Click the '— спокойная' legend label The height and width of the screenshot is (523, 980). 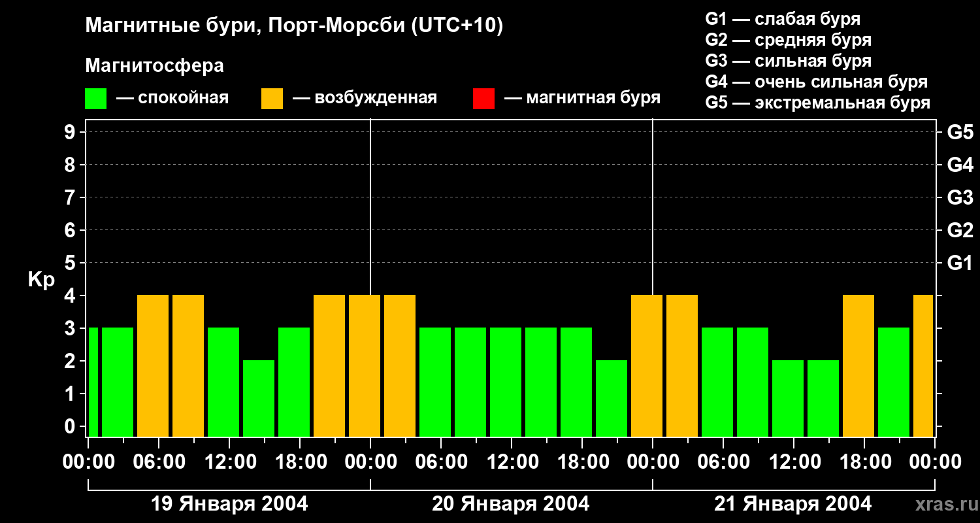coord(172,98)
